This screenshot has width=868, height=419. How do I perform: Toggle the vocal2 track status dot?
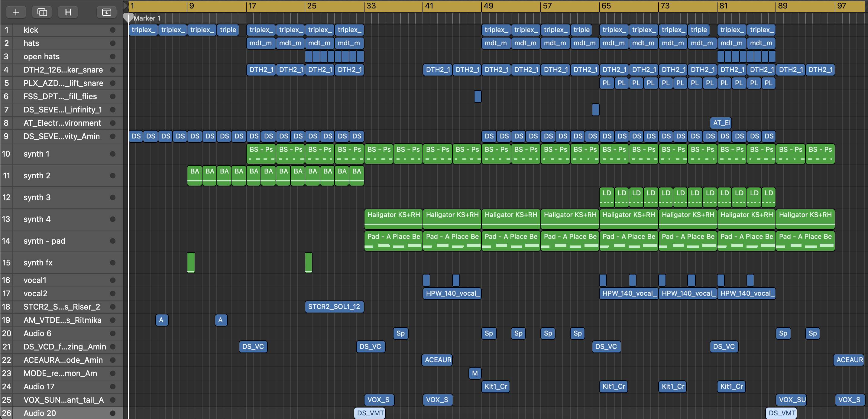(x=112, y=293)
